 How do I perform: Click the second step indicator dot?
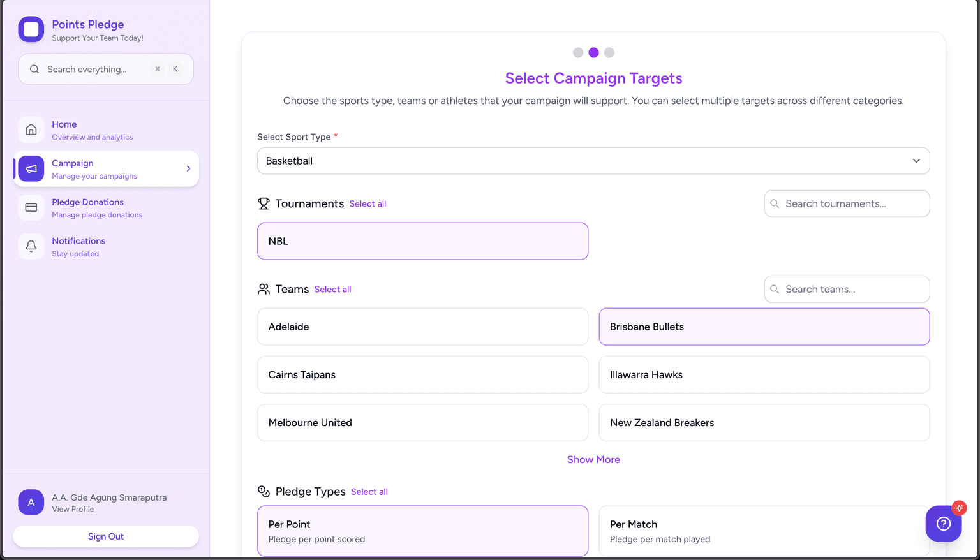tap(593, 52)
